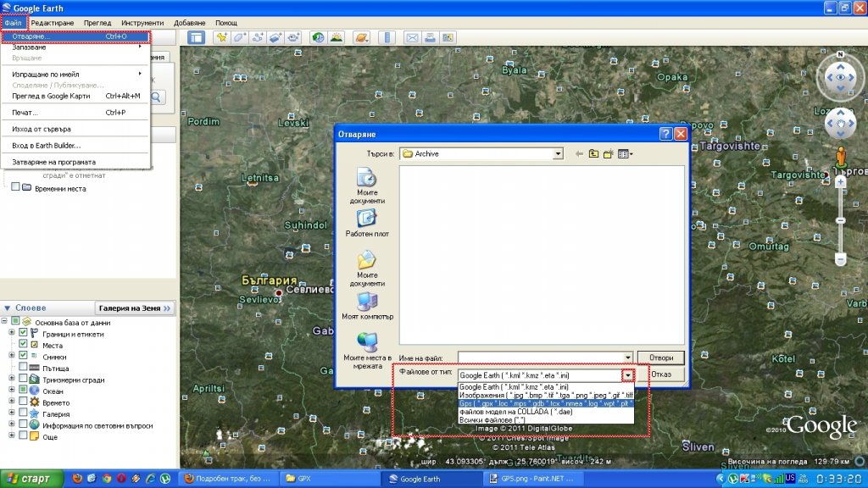The image size is (868, 488).
Task: Click the email envelope toolbar icon
Action: tap(412, 37)
